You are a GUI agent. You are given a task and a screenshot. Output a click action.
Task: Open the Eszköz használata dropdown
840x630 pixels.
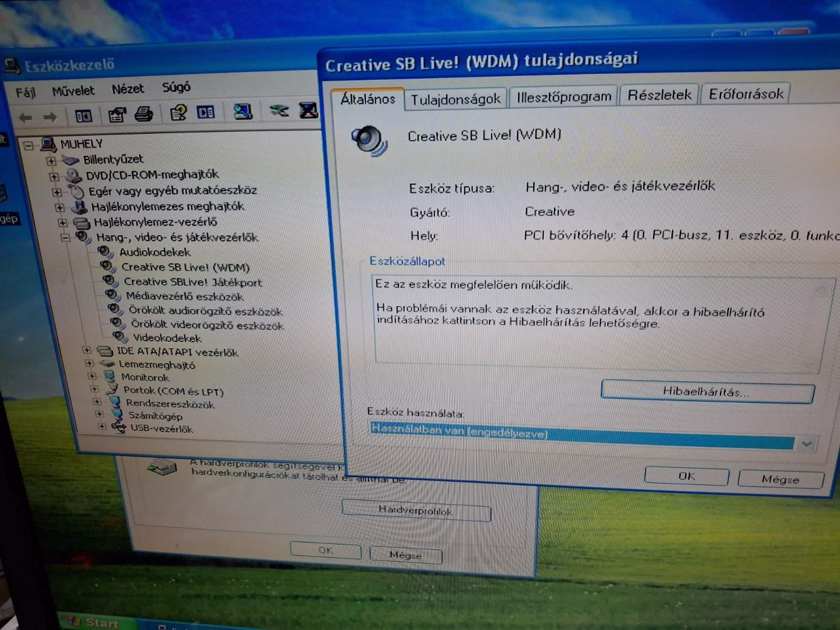point(806,444)
